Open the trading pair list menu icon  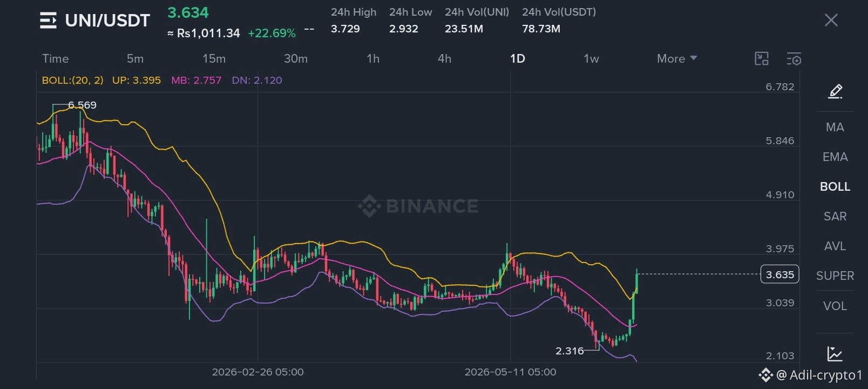[48, 21]
